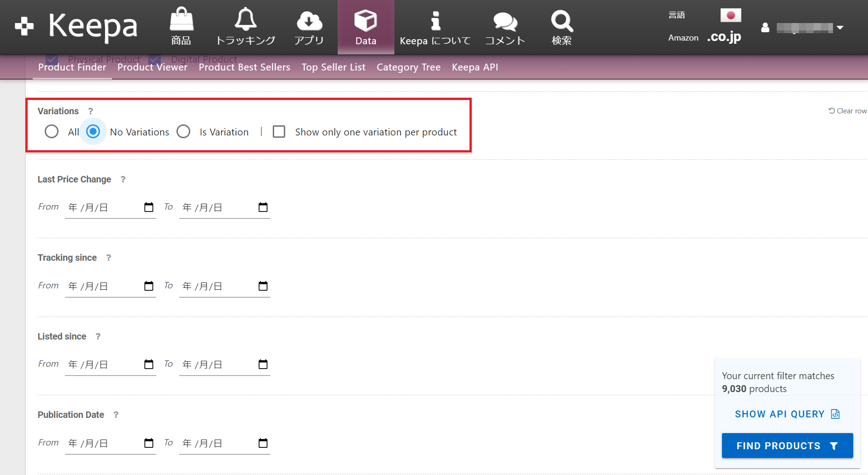868x475 pixels.
Task: Open Publication Date From calendar picker
Action: [x=149, y=443]
